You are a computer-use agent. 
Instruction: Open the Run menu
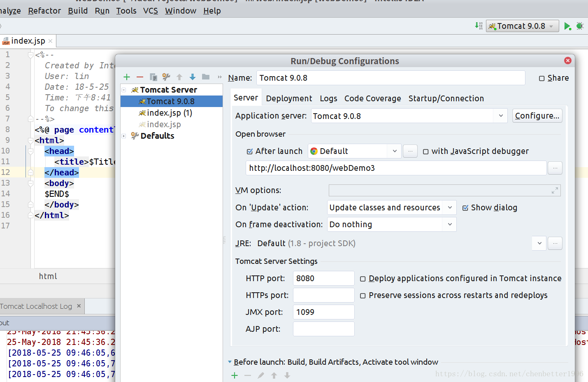coord(102,11)
